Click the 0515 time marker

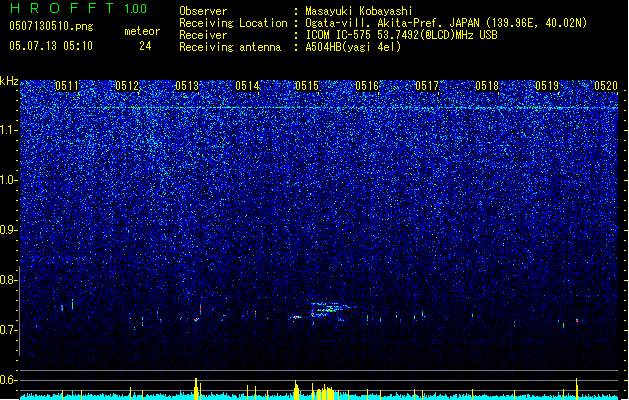(x=307, y=86)
